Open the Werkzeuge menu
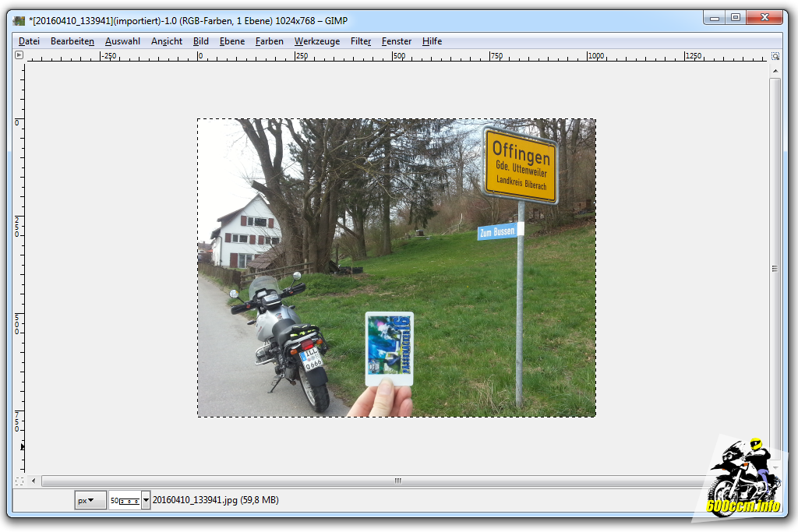The height and width of the screenshot is (532, 798). (x=316, y=41)
